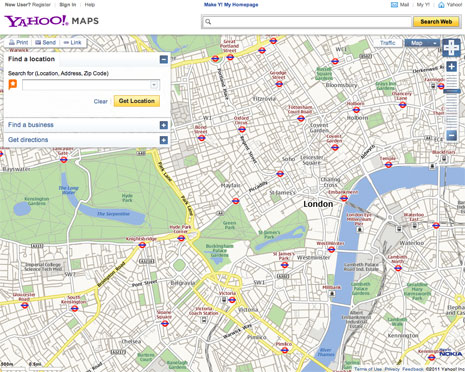The image size is (465, 372).
Task: Open the location field suggestions arrow
Action: pos(154,85)
